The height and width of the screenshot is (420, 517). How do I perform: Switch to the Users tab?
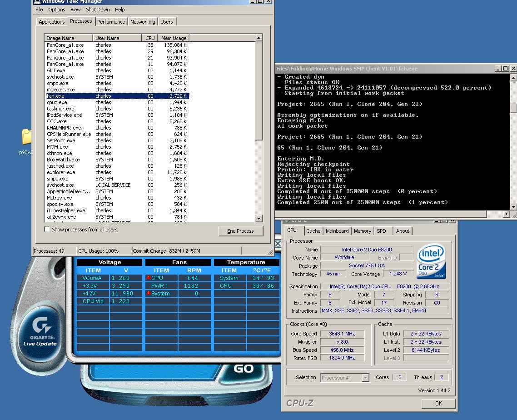pyautogui.click(x=167, y=22)
